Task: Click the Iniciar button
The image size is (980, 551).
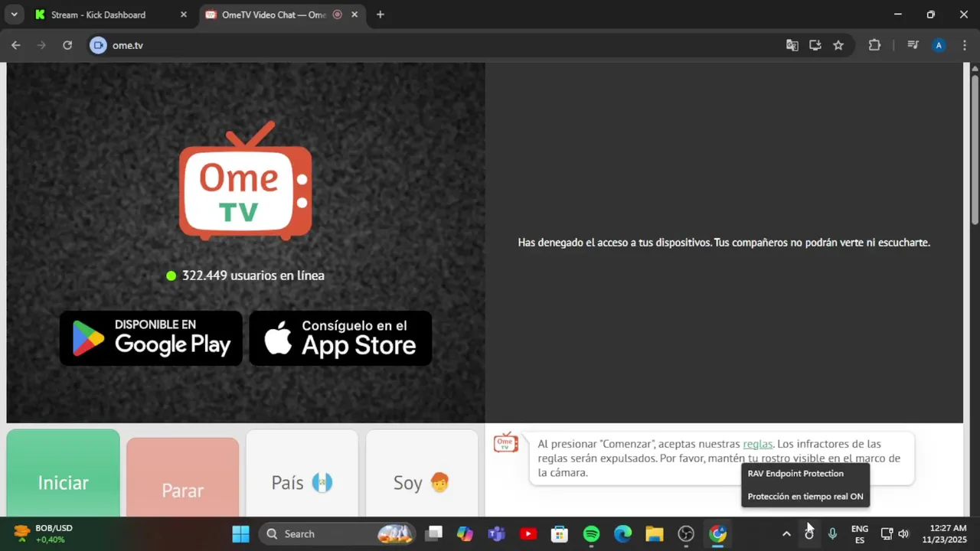Action: [x=64, y=474]
